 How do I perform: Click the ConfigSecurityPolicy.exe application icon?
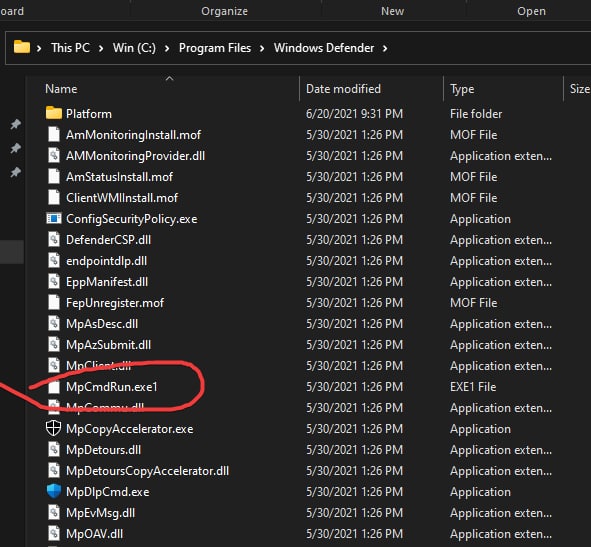pos(54,218)
